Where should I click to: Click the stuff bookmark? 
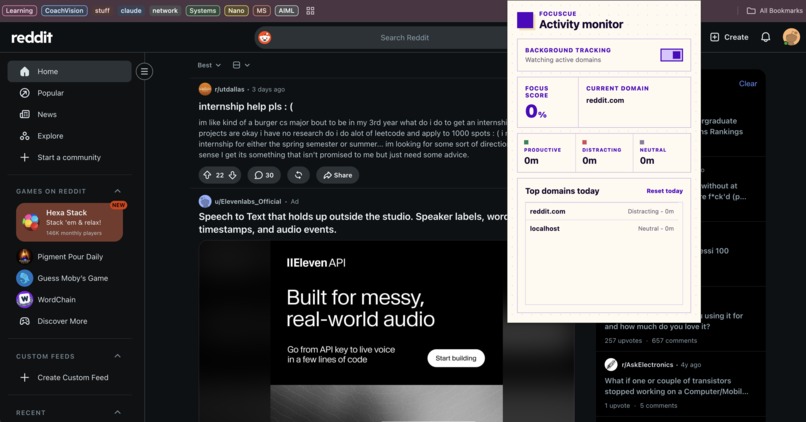click(102, 10)
